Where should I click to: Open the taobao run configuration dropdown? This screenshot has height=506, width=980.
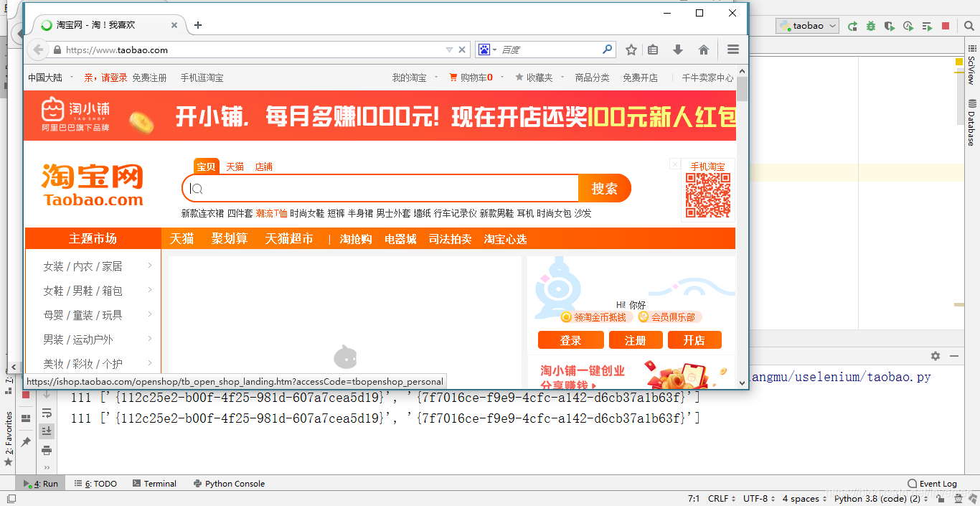pyautogui.click(x=808, y=26)
